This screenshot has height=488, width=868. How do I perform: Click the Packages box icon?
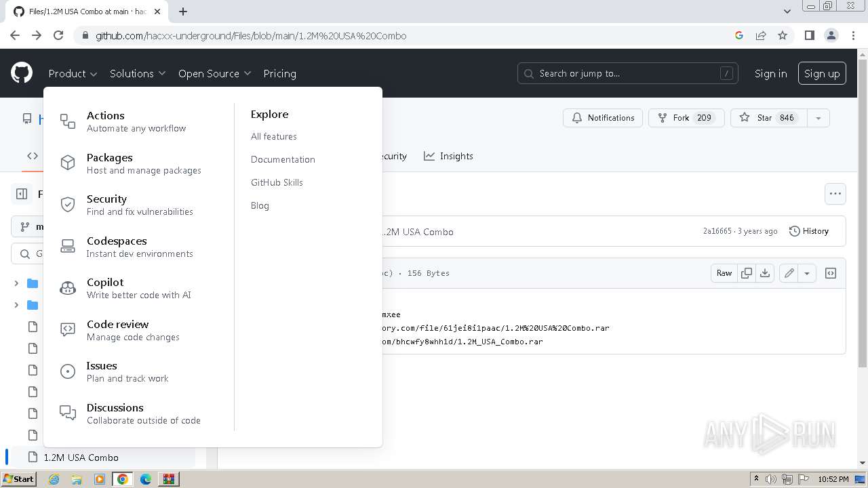68,163
